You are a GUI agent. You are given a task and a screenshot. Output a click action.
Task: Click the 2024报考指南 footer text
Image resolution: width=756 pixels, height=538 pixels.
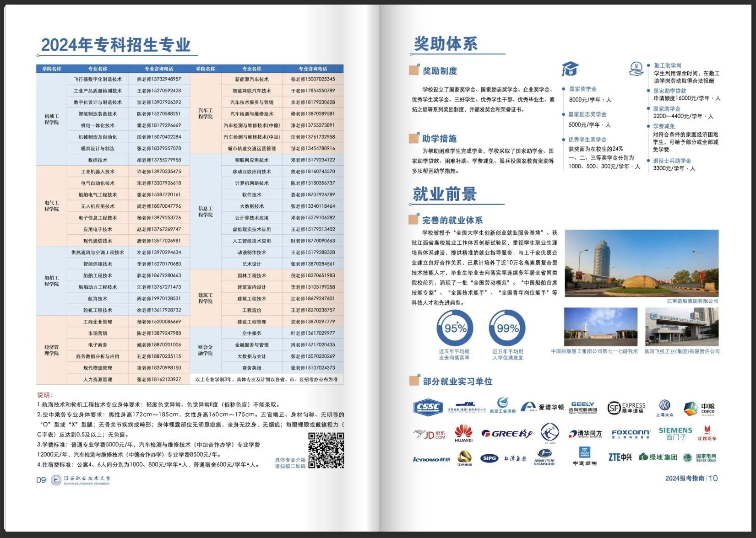[685, 478]
